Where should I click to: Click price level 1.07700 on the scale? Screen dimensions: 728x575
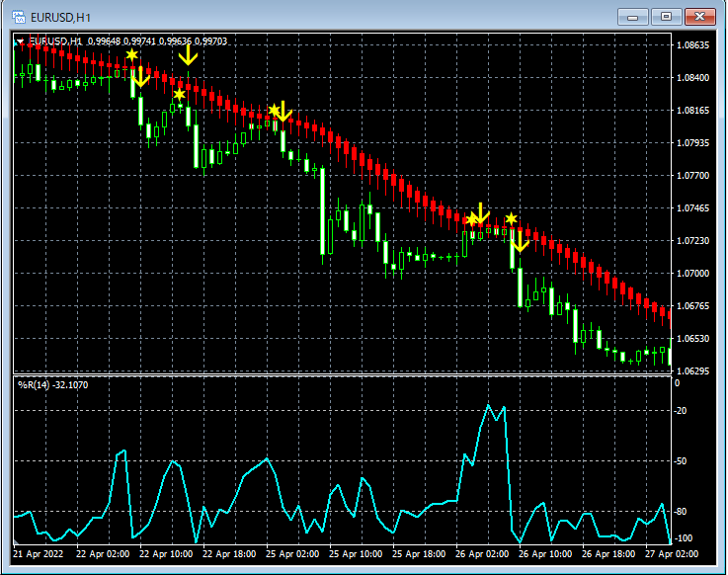[x=693, y=175]
